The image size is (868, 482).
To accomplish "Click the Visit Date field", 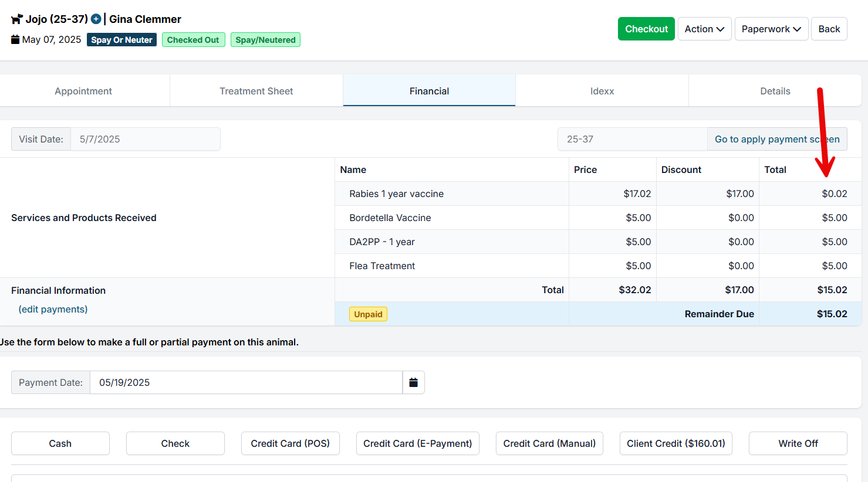I will pos(145,139).
